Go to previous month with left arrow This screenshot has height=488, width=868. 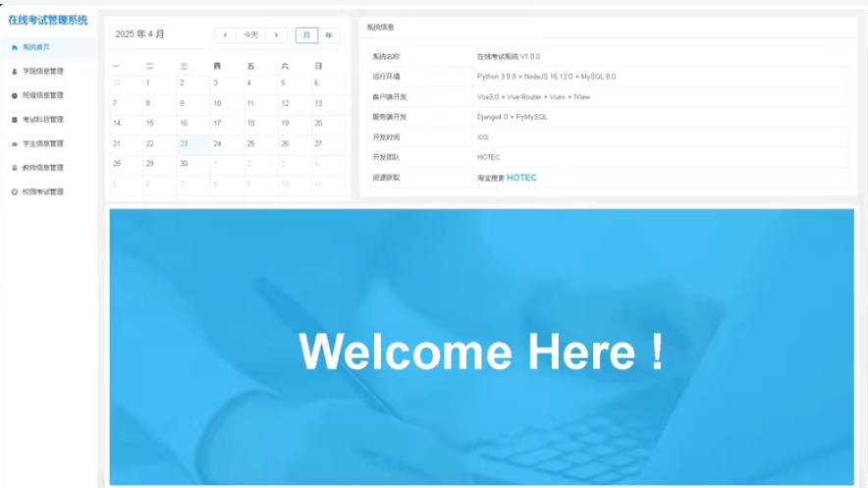click(225, 35)
